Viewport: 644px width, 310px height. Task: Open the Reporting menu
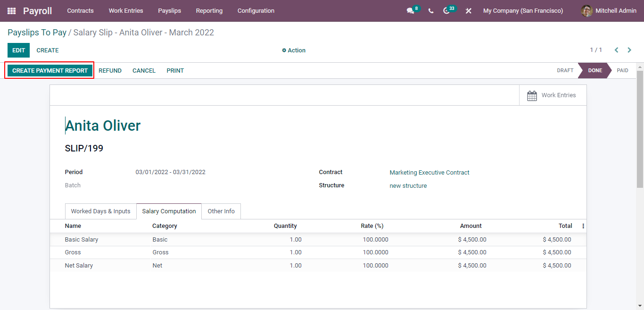point(209,11)
